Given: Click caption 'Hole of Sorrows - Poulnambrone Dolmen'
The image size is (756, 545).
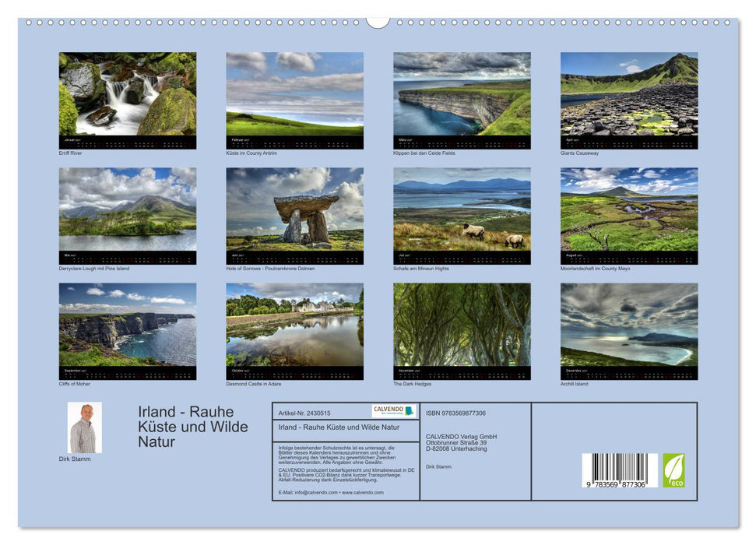Looking at the screenshot, I should pos(270,269).
